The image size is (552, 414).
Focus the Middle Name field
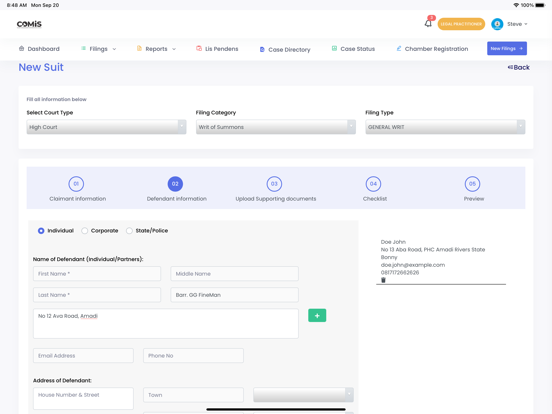(x=234, y=274)
